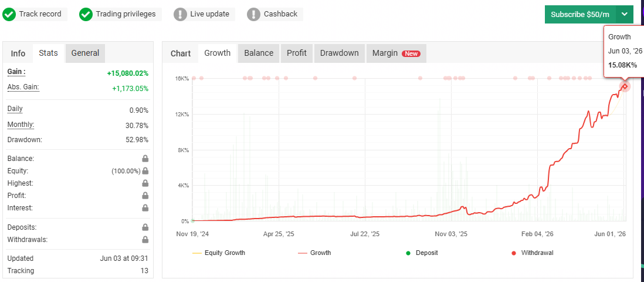This screenshot has height=282, width=644.
Task: Switch to the General info tab
Action: (x=85, y=53)
